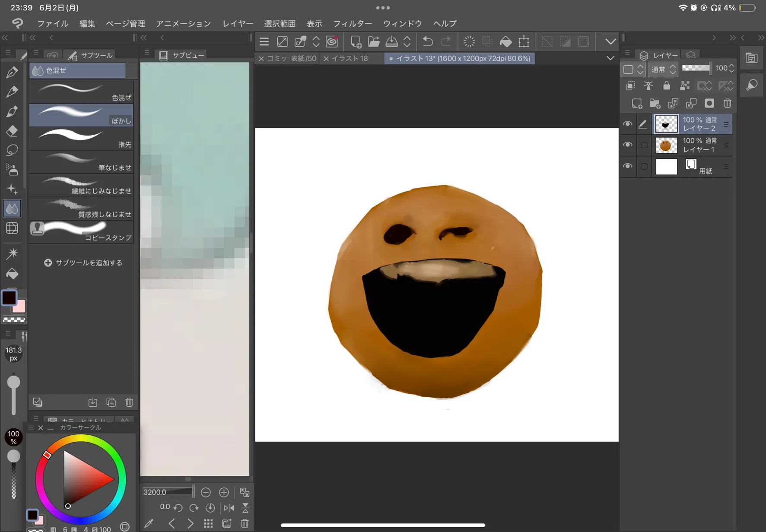This screenshot has height=532, width=766.
Task: Click the Fill icon in command bar
Action: click(x=505, y=41)
